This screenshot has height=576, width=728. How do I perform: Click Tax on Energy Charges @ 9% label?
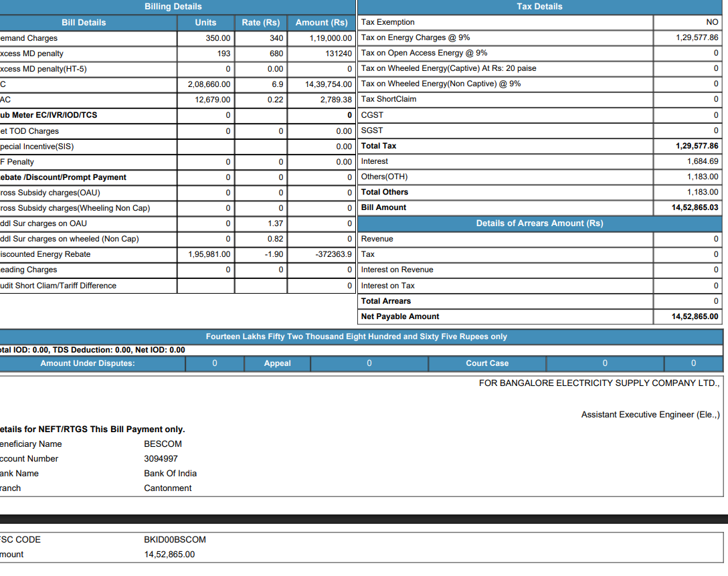(415, 37)
